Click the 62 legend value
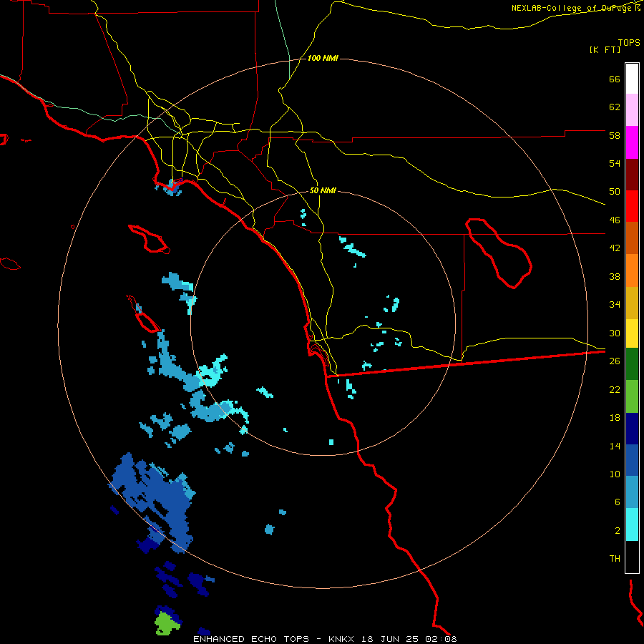This screenshot has height=644, width=644. click(615, 107)
